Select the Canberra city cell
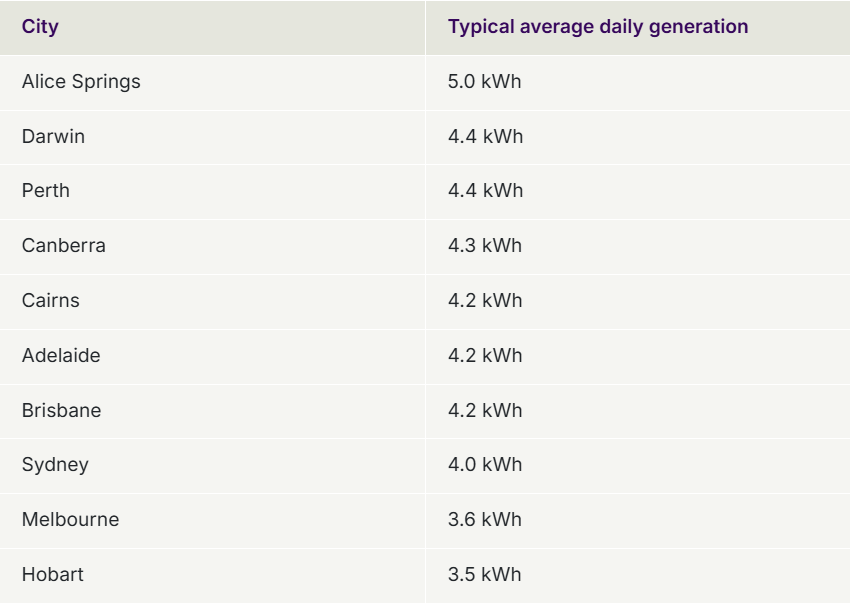Image resolution: width=853 pixels, height=605 pixels. coord(63,246)
